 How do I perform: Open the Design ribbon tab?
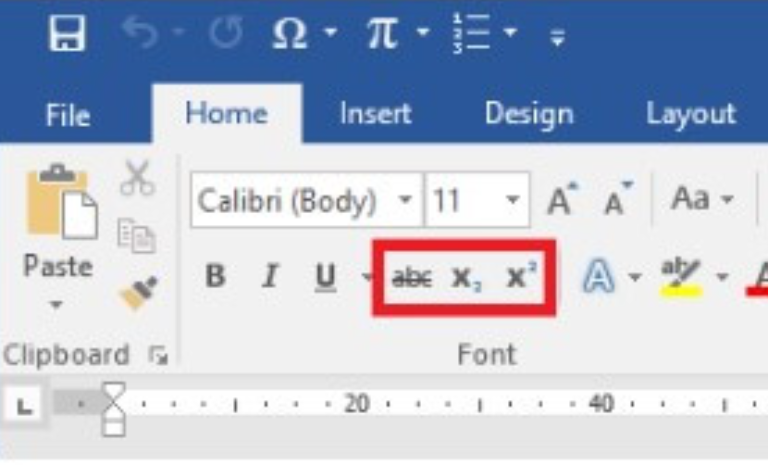coord(529,115)
